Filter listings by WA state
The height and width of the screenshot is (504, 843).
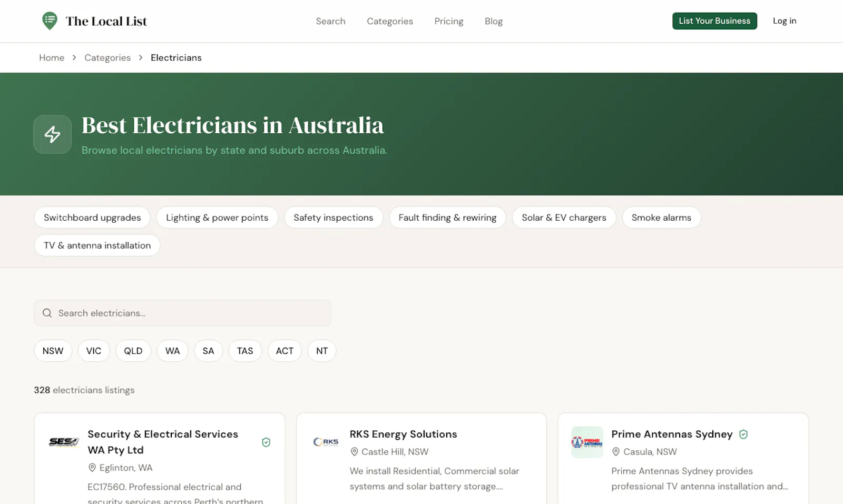pos(172,351)
